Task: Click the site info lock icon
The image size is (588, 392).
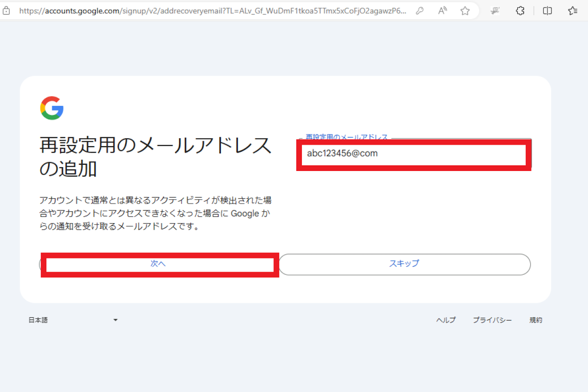Action: pos(6,11)
